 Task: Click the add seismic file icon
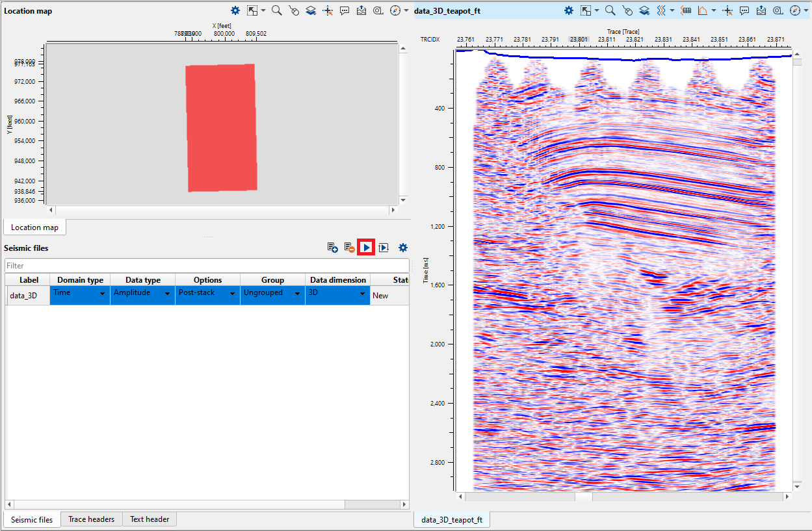[332, 248]
